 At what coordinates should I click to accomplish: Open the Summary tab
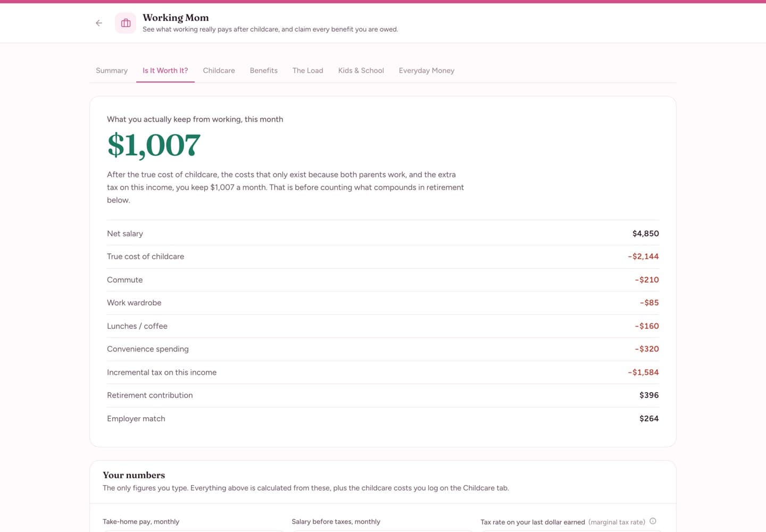pyautogui.click(x=112, y=70)
